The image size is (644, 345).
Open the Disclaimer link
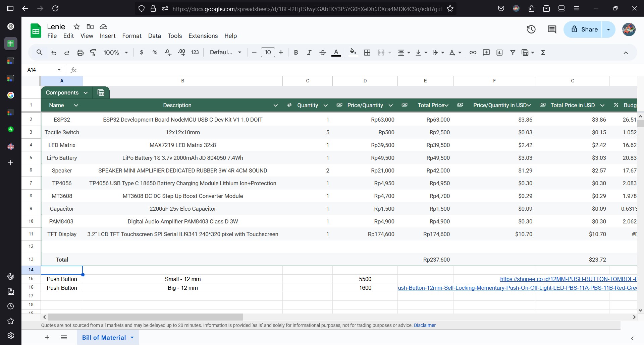(x=425, y=325)
